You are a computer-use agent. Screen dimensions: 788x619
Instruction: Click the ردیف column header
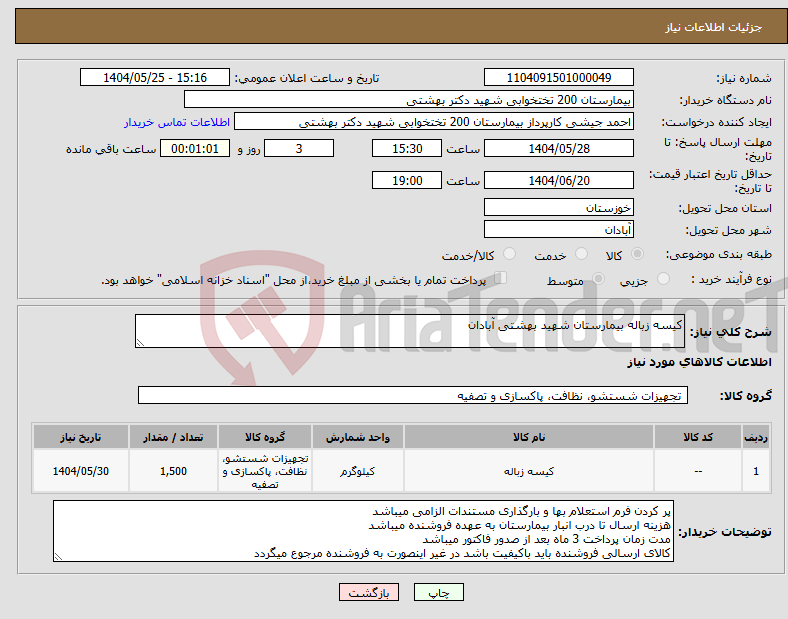click(x=756, y=437)
